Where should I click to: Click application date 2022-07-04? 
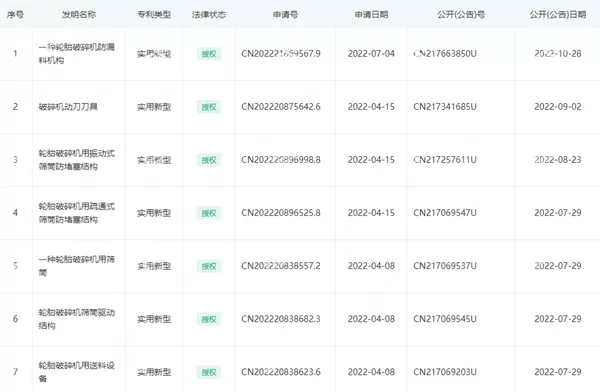click(x=371, y=54)
